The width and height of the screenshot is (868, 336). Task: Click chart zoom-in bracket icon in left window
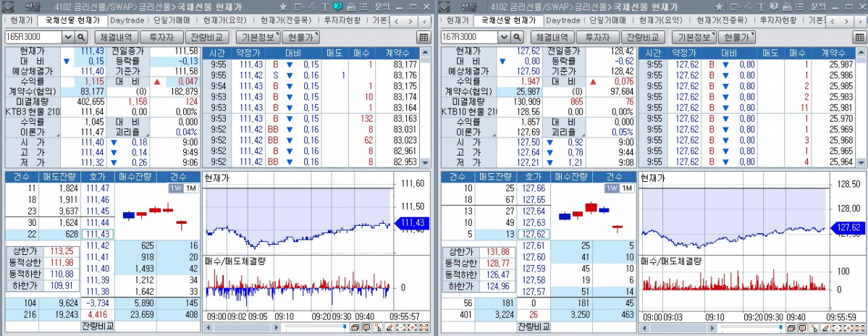click(x=413, y=328)
